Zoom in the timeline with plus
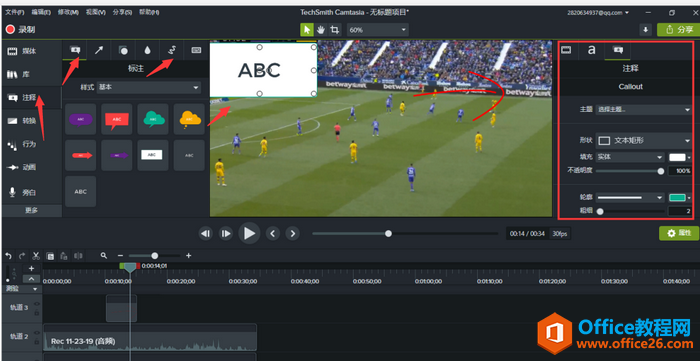The image size is (700, 361). pos(188,256)
